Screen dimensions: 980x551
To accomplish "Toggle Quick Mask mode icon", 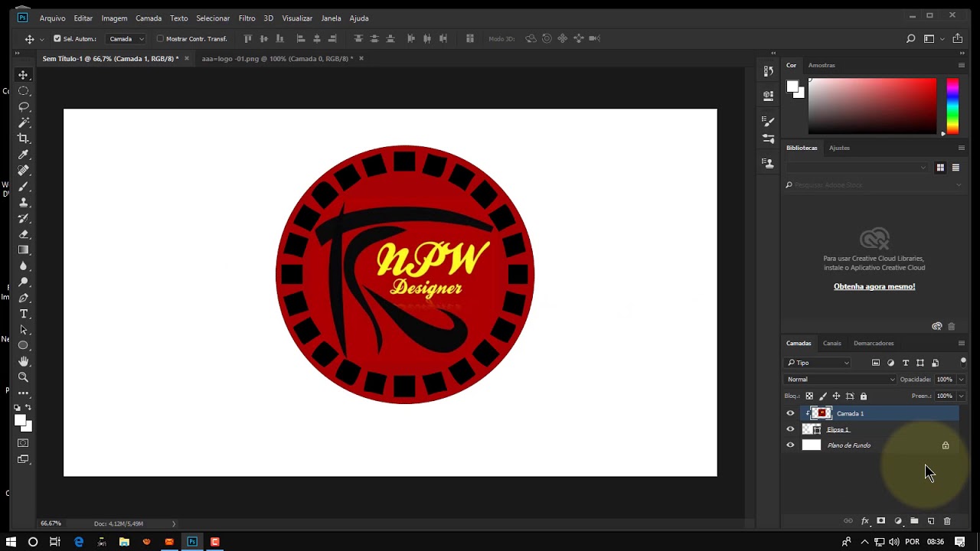I will [23, 443].
